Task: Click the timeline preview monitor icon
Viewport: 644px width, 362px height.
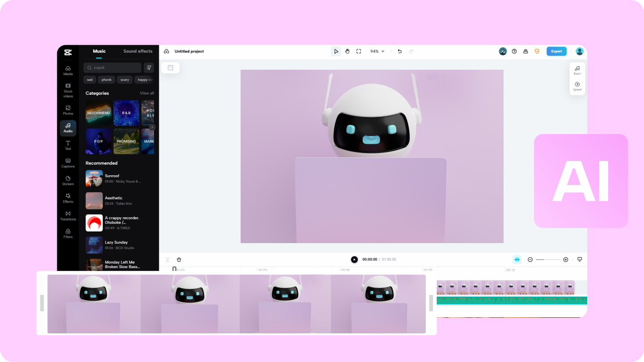Action: point(580,259)
